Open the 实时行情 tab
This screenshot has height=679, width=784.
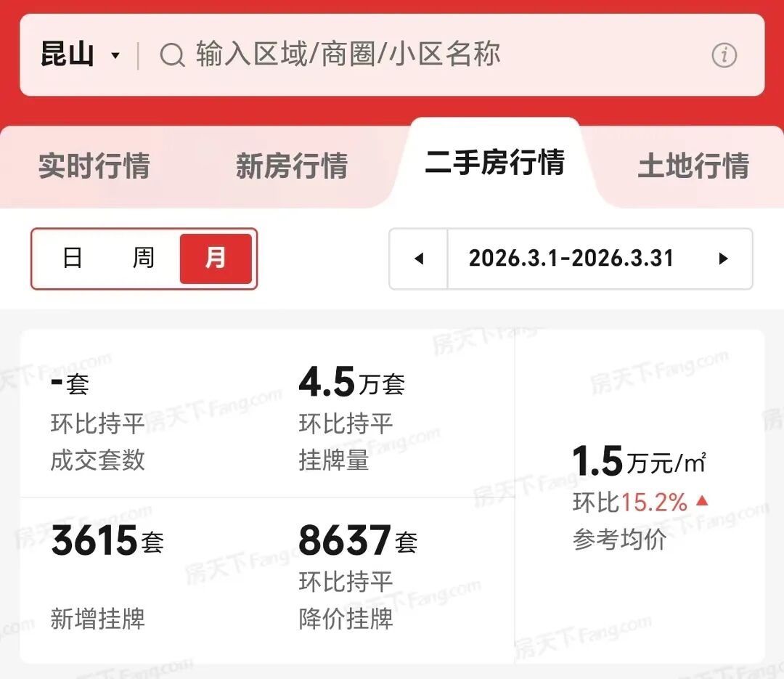(x=94, y=166)
